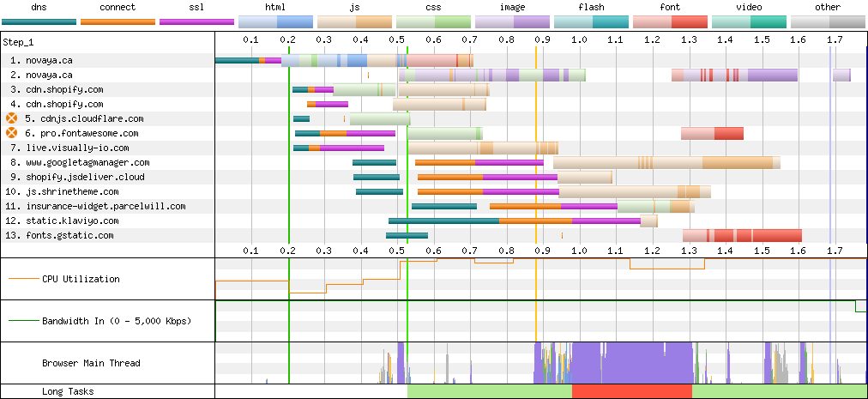This screenshot has width=868, height=399.
Task: Click the dns legend color bar
Action: pyautogui.click(x=39, y=21)
